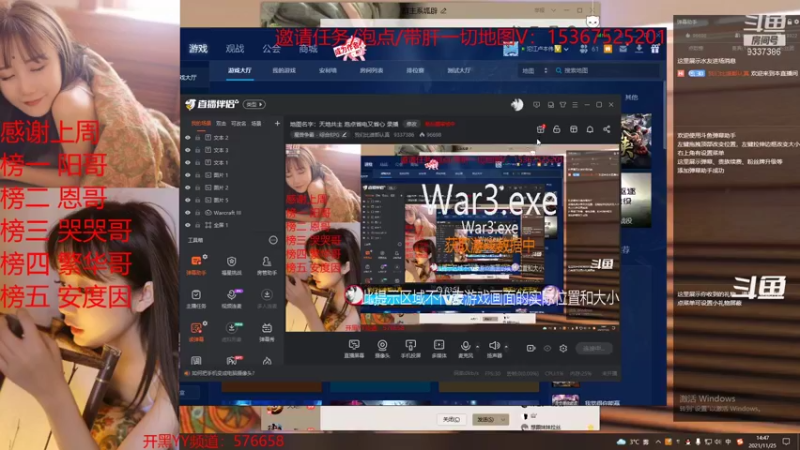Screen dimensions: 800x450
Task: Open the 观战 tab in the game platform window
Action: [235, 48]
